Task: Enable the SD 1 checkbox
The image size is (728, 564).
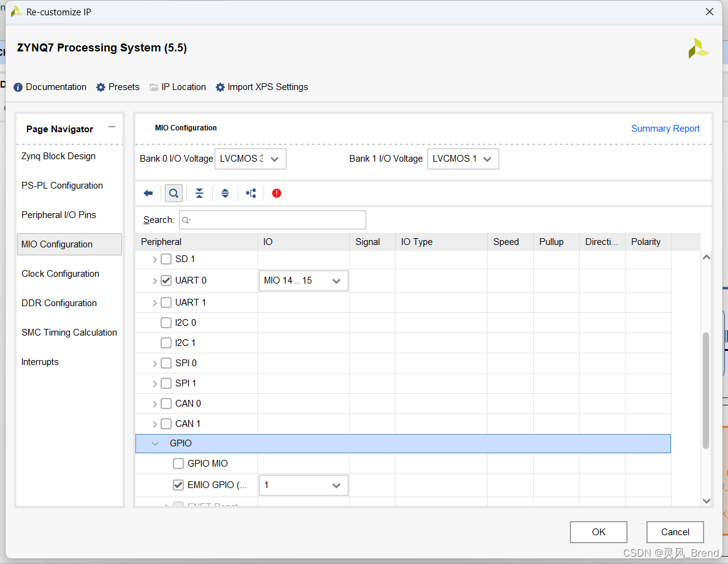Action: click(166, 259)
